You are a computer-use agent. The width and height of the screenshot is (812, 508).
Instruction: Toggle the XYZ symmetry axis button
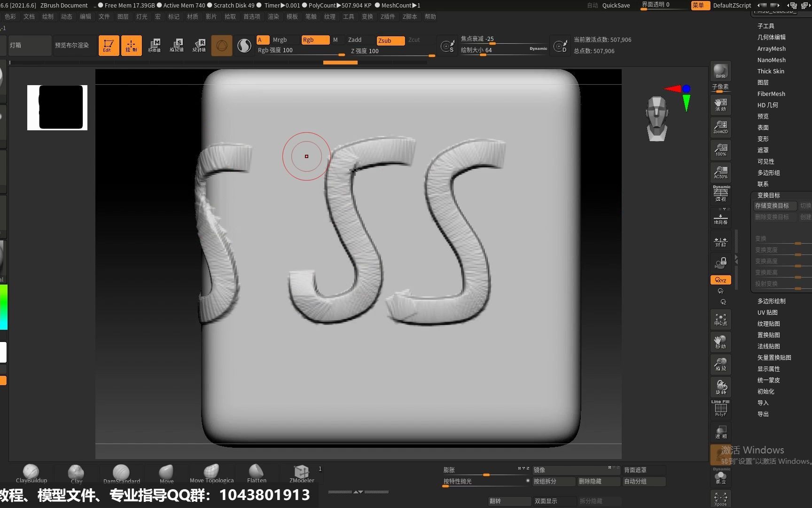click(720, 279)
